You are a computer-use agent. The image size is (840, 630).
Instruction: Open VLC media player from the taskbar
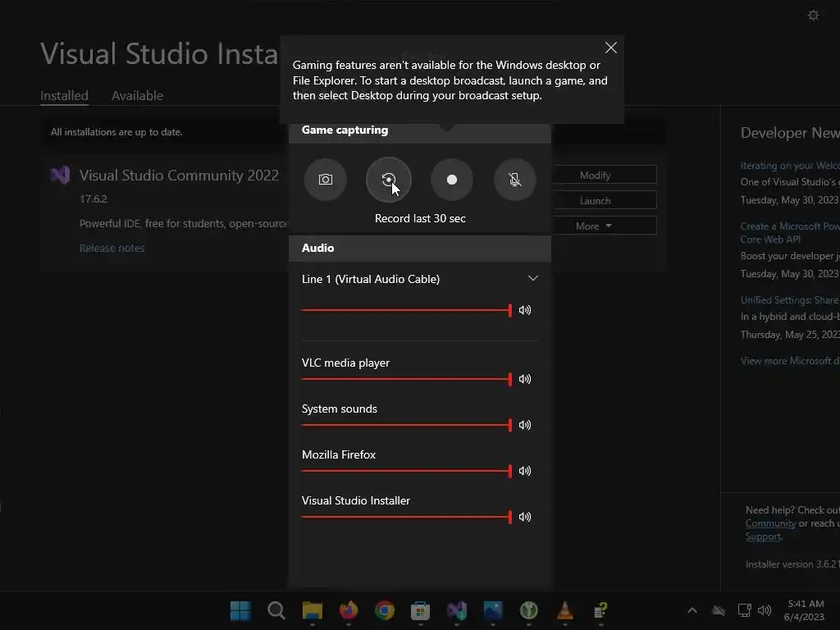(x=565, y=610)
